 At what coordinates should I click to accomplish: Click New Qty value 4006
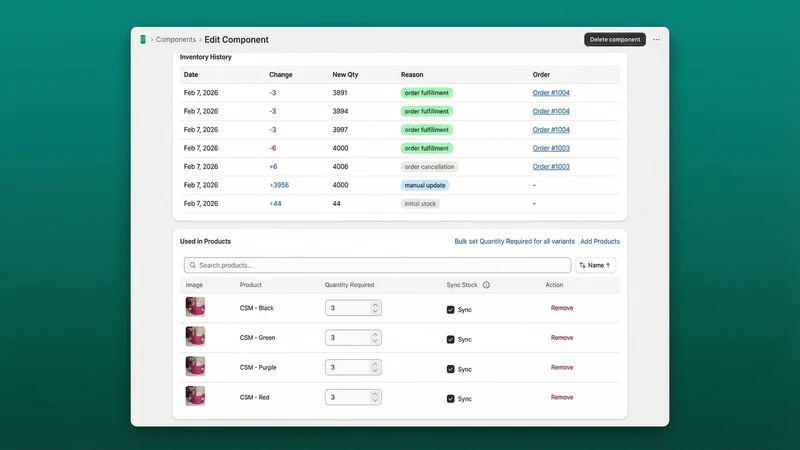point(340,167)
